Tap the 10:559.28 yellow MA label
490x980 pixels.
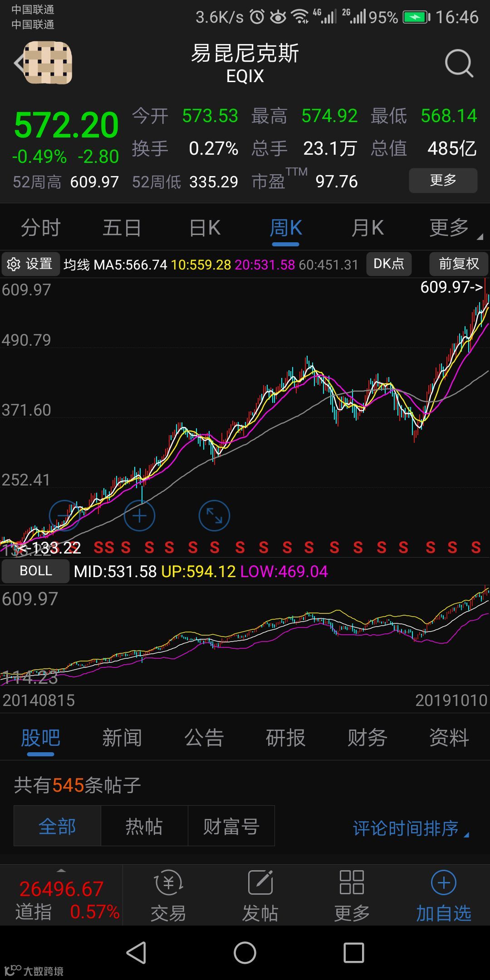[x=201, y=265]
